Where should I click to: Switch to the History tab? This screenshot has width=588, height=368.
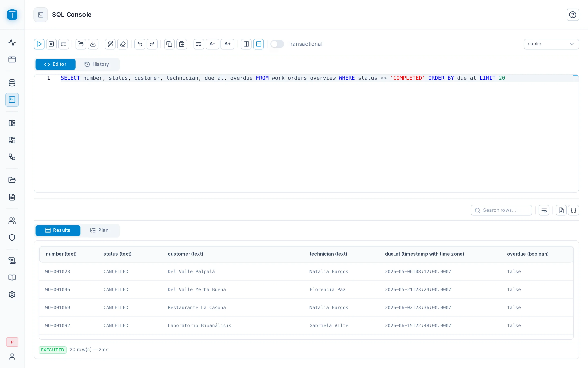coord(97,64)
